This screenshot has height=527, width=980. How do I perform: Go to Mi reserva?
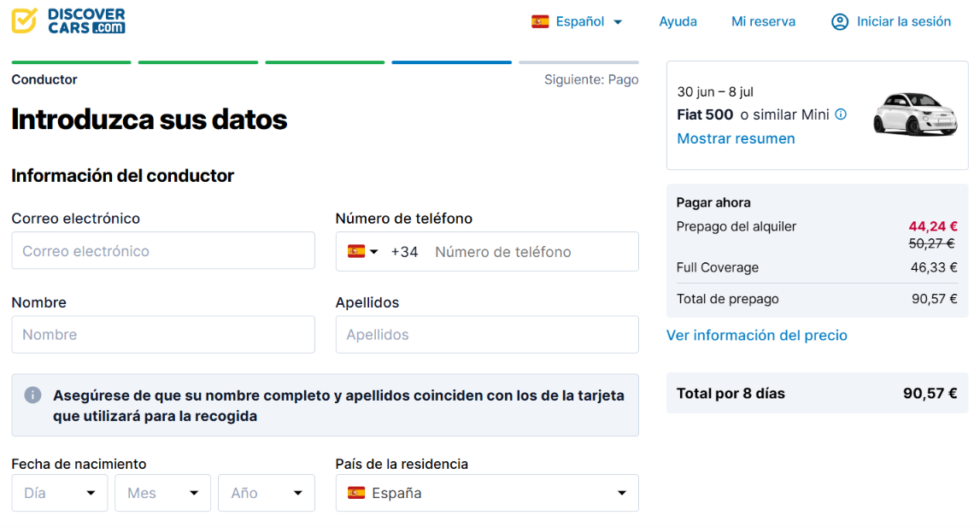coord(763,22)
